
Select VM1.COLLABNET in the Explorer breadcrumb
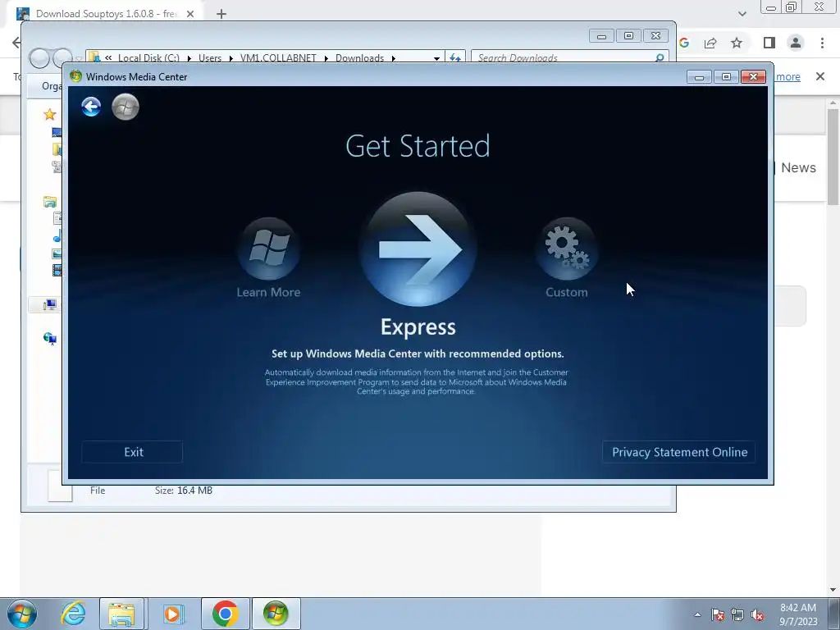pos(278,58)
